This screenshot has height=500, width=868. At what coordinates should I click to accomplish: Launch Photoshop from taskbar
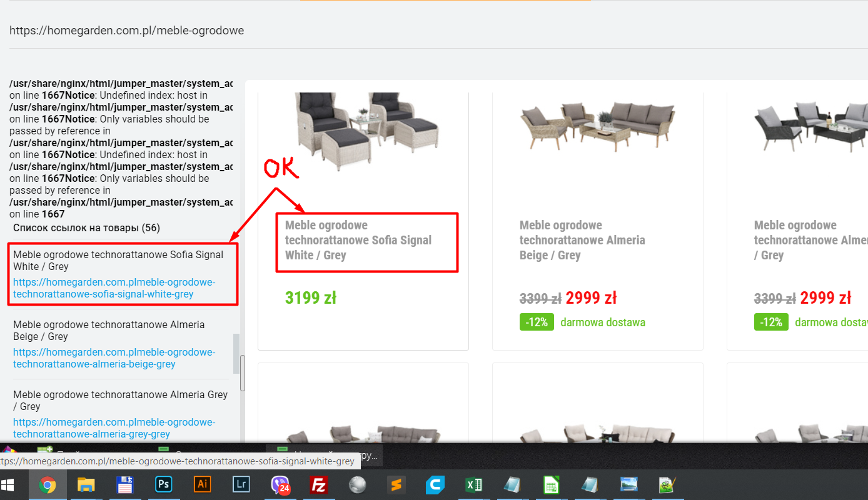click(164, 485)
